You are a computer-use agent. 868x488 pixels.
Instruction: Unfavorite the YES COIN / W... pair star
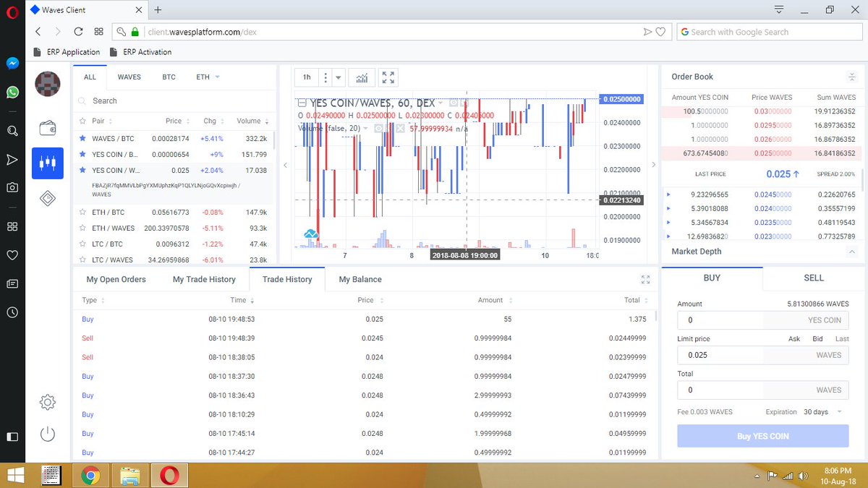(x=82, y=171)
